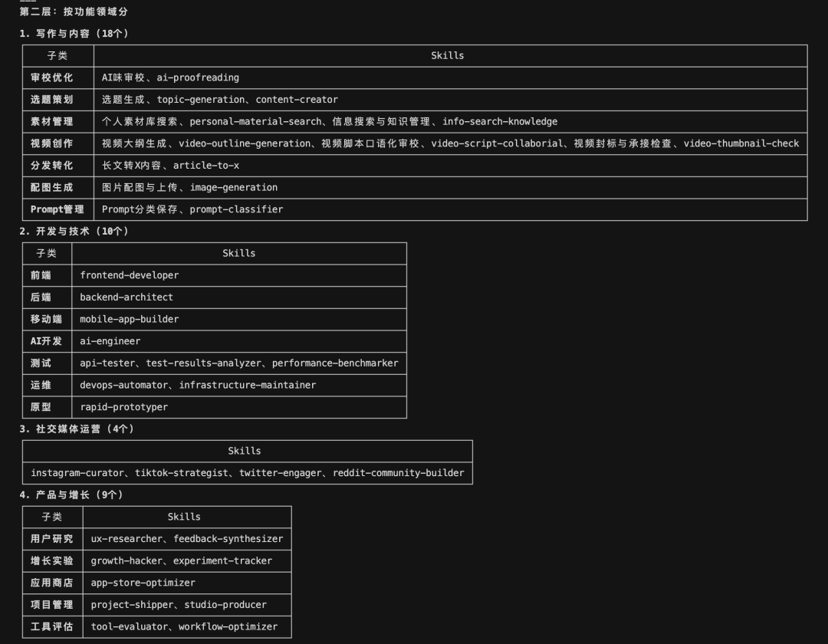This screenshot has height=644, width=828.
Task: Select the ai-proofreading skills cell
Action: coord(170,77)
